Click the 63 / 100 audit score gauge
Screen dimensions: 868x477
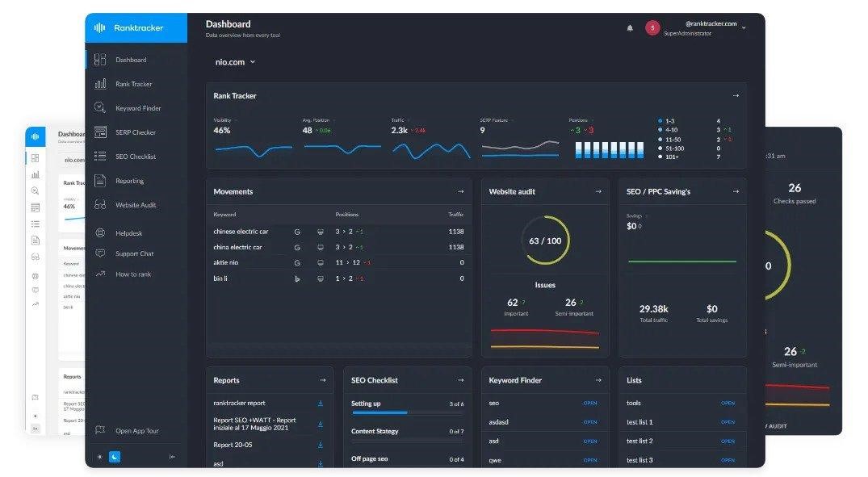(545, 241)
